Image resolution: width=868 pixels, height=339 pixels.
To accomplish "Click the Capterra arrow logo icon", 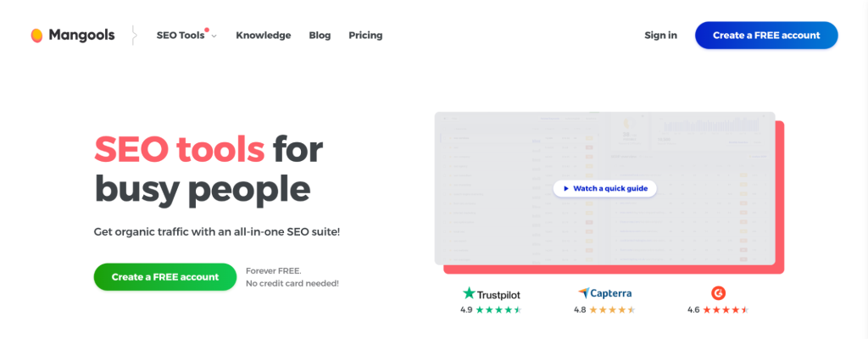I will pyautogui.click(x=584, y=293).
